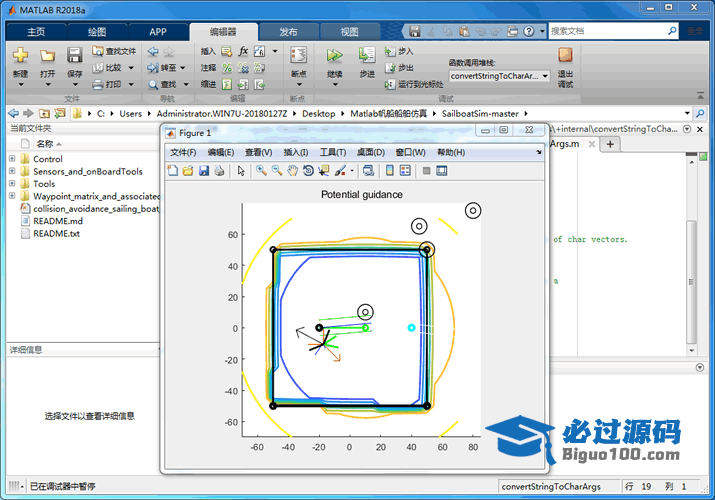The width and height of the screenshot is (715, 500).
Task: Click the 打印 (Print) printer icon in ribbon
Action: pyautogui.click(x=98, y=84)
